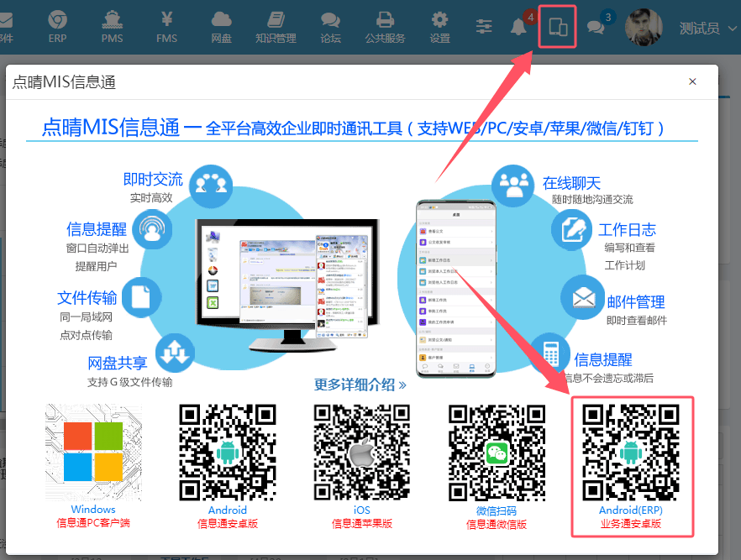Open the ERP module in top navigation
Image resolution: width=741 pixels, height=560 pixels.
[x=57, y=26]
